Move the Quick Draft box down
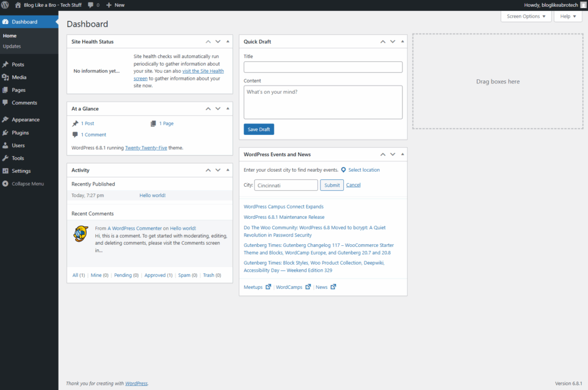Viewport: 588px width, 390px height. click(x=393, y=41)
